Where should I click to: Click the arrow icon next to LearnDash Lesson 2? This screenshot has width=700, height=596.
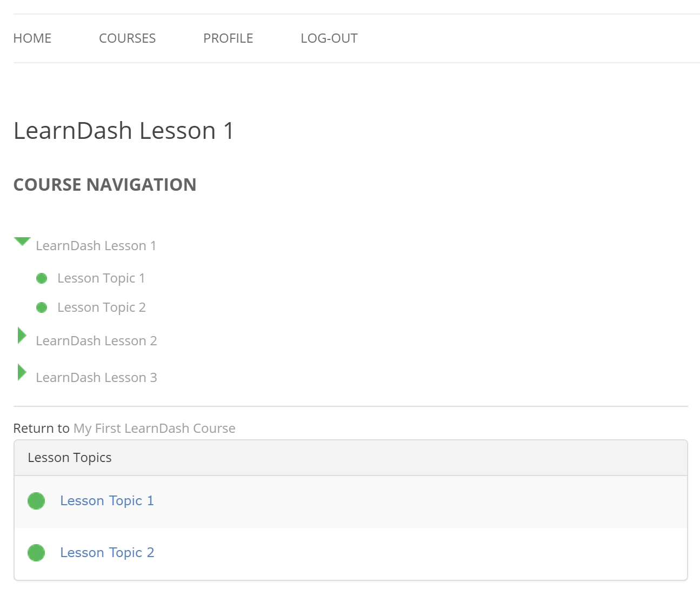pos(22,336)
